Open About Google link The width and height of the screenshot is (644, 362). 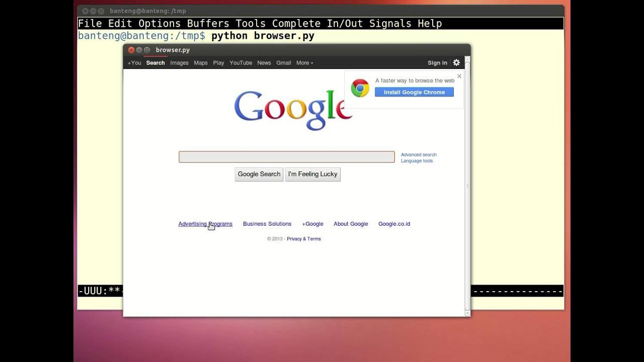[351, 224]
